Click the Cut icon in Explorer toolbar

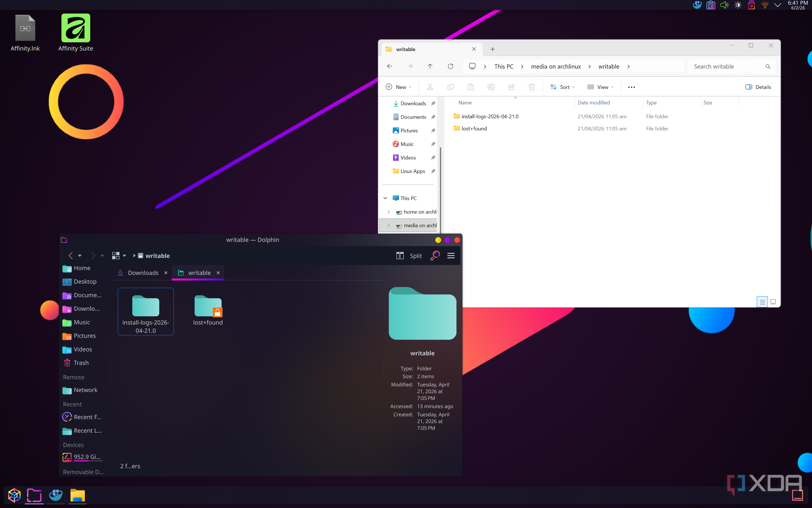[x=430, y=87]
